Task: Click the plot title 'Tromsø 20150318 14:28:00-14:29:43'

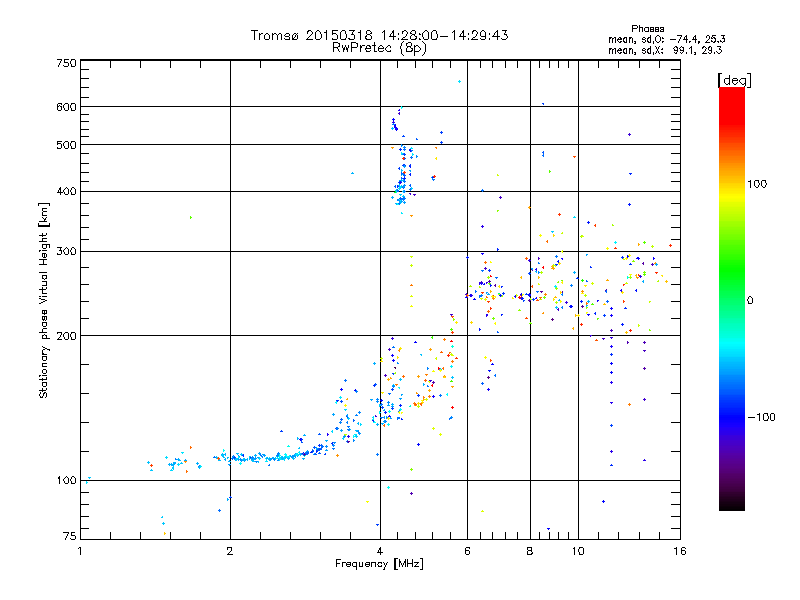Action: [379, 35]
